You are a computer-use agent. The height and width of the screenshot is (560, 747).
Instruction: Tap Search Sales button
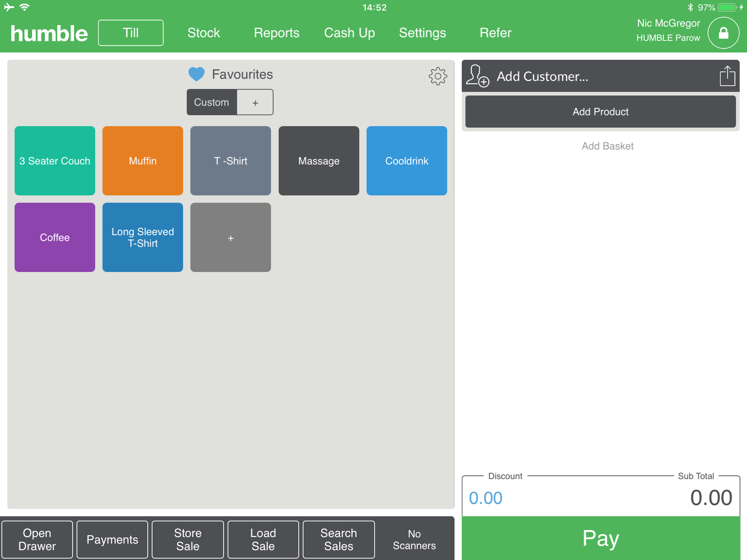[x=338, y=540]
